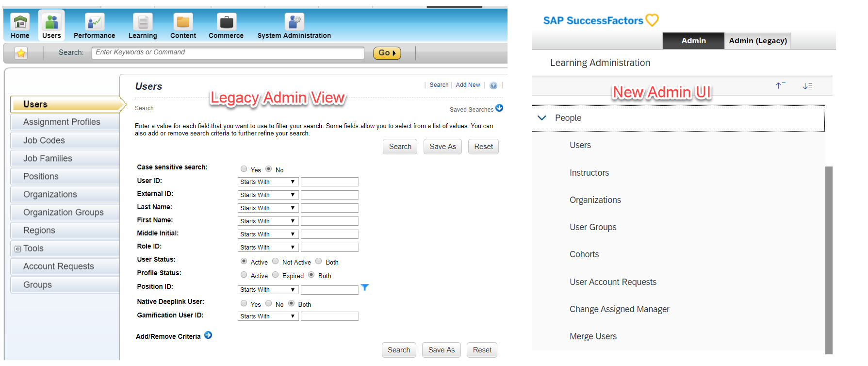Open Position ID Starts With dropdown
Viewport: 868px width, 366px height.
tap(268, 290)
